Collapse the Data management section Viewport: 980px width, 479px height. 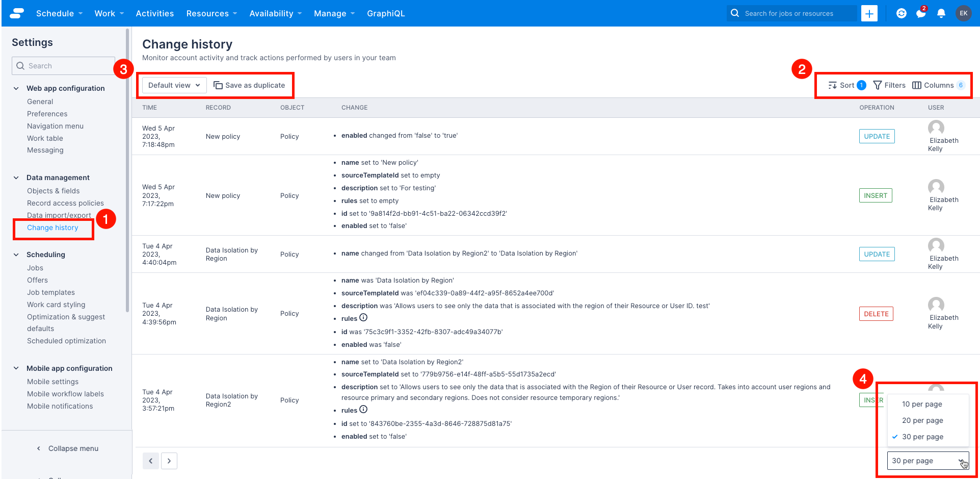point(15,177)
